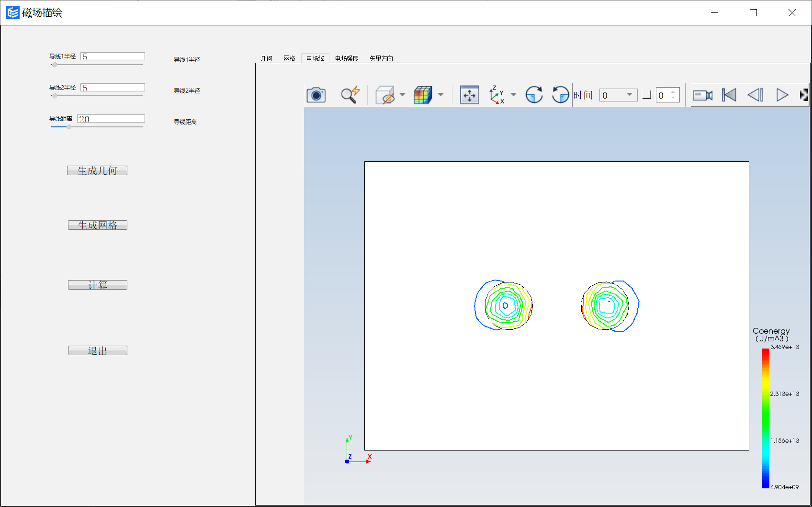The height and width of the screenshot is (507, 812).
Task: Jump to first frame in animation
Action: [x=729, y=95]
